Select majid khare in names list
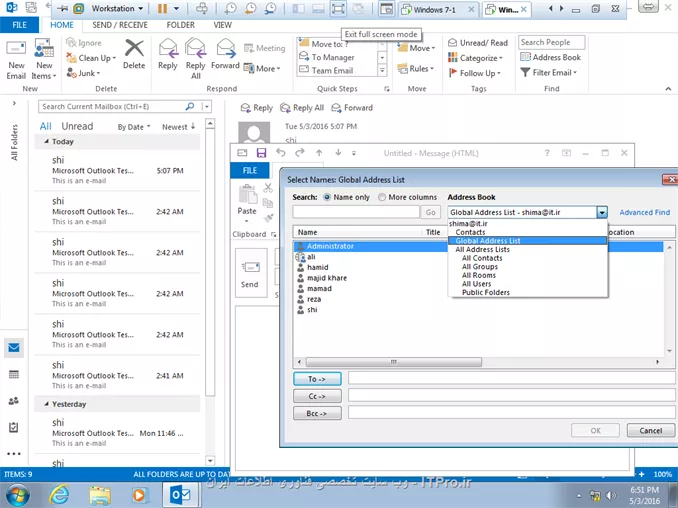Viewport: 678px width, 508px height. pyautogui.click(x=327, y=278)
